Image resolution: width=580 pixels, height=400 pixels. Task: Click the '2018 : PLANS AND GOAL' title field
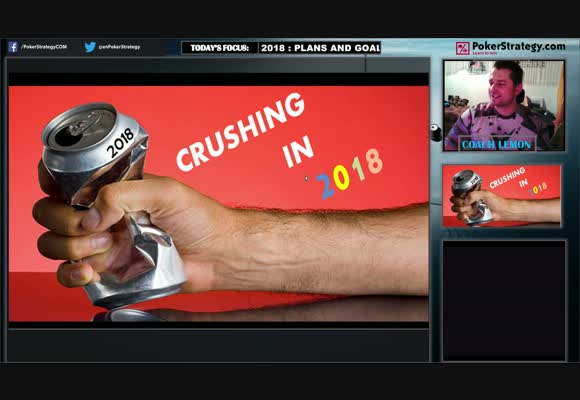tap(320, 48)
